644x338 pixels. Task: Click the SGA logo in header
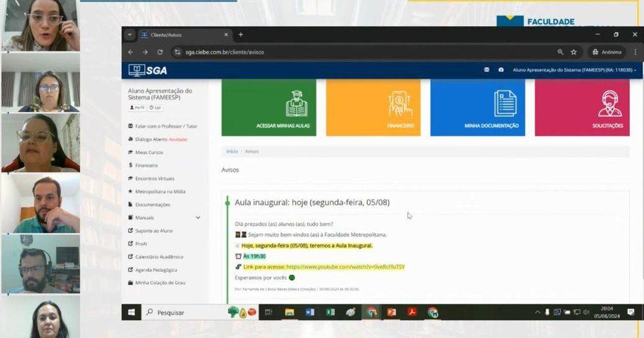tap(148, 71)
